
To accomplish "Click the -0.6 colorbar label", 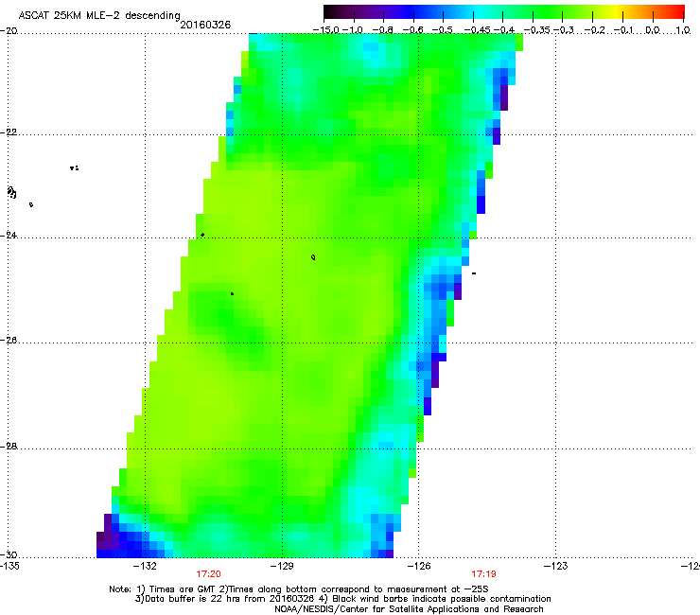I will click(x=413, y=30).
